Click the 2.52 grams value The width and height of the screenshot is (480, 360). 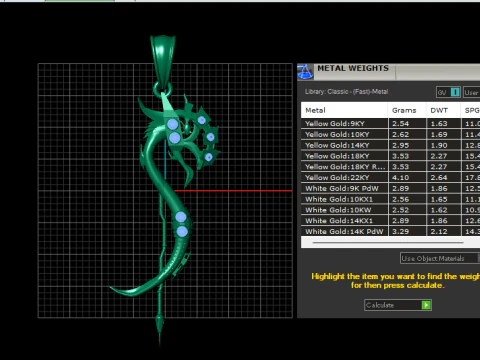[x=400, y=210]
